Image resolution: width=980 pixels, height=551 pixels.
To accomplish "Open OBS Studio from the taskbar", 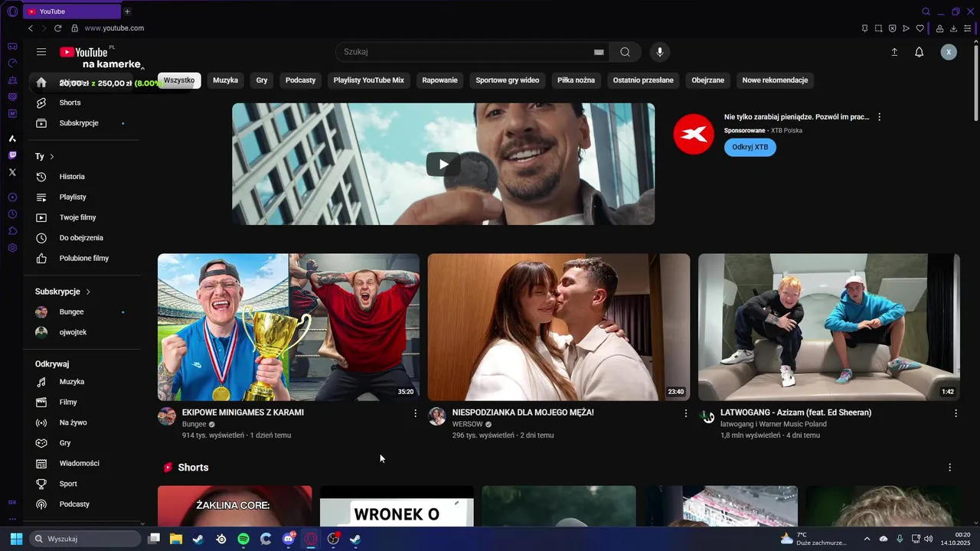I will pos(333,539).
